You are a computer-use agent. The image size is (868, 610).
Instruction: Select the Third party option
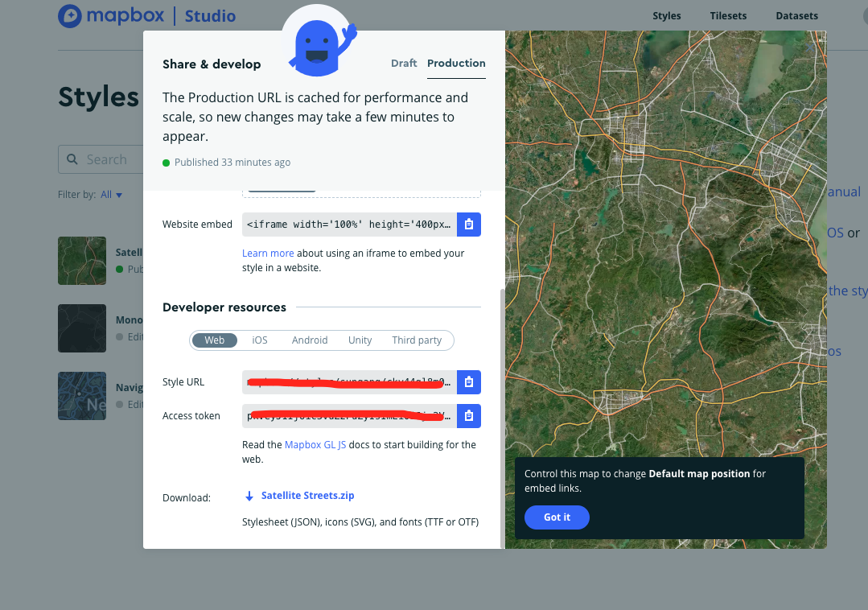pyautogui.click(x=417, y=340)
